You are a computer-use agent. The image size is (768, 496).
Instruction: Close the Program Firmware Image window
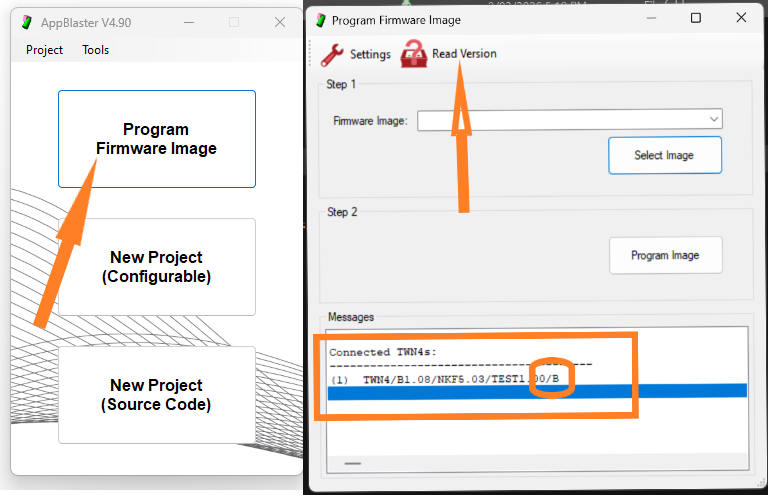pos(741,18)
